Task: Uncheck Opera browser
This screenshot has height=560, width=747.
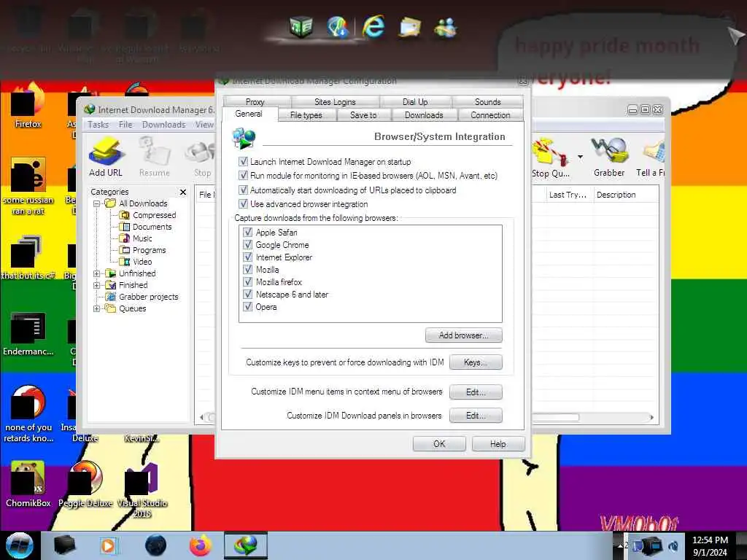Action: 248,306
